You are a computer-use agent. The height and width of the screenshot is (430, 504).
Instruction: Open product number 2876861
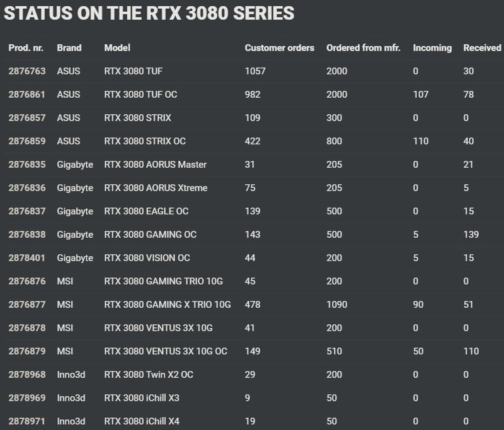(x=27, y=95)
